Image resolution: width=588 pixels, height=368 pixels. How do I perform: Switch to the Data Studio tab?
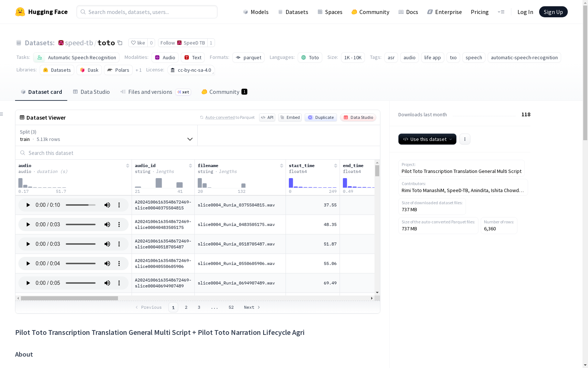coord(92,92)
